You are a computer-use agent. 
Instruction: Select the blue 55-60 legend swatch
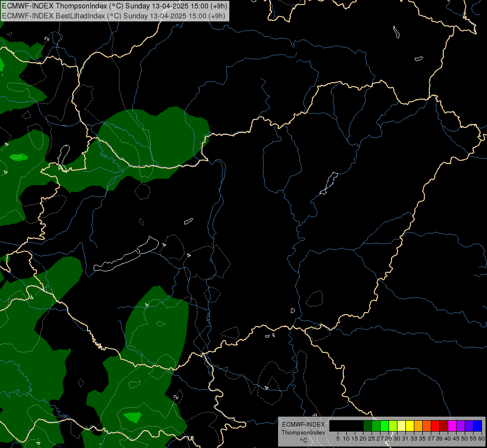(x=478, y=426)
